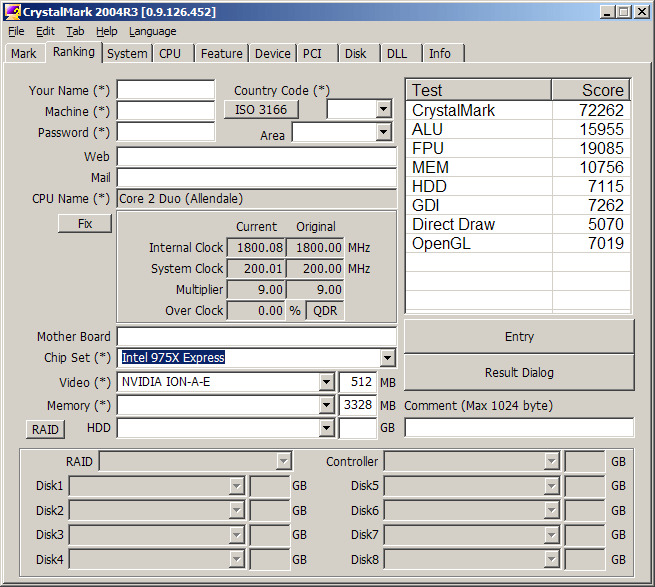Select the CrystalMark score row
655x587 pixels.
click(x=518, y=110)
